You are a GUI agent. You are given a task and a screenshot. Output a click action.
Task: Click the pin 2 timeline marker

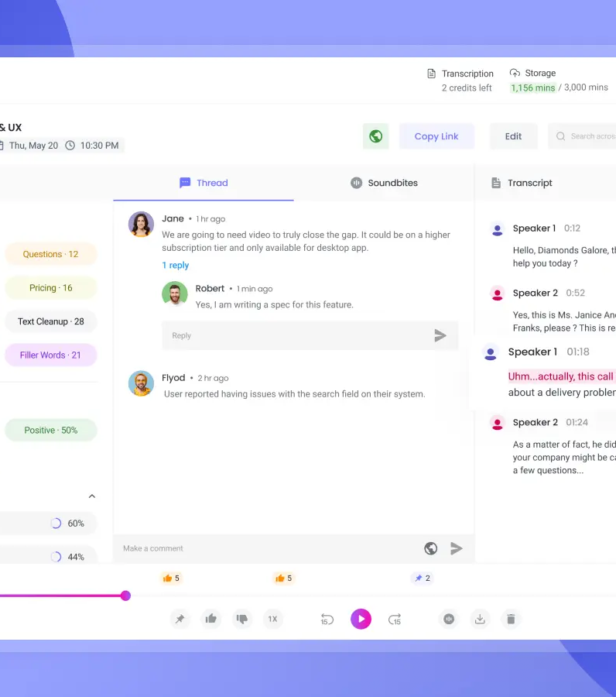(423, 578)
